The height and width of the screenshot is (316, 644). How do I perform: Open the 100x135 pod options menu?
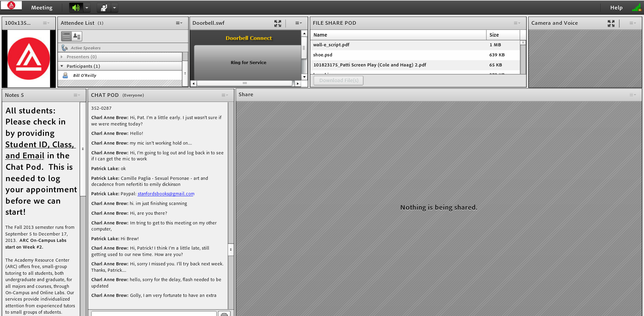point(46,23)
